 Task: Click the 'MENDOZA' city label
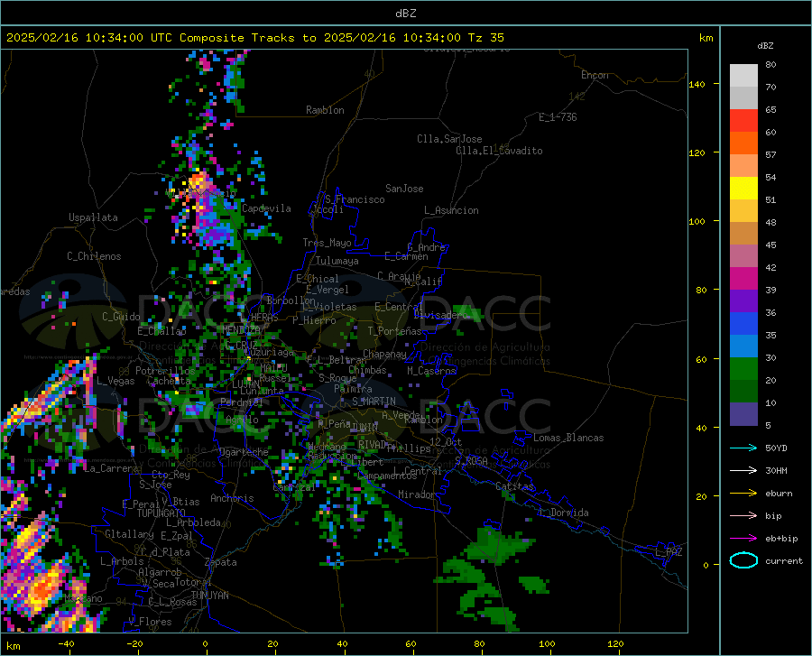(x=241, y=329)
